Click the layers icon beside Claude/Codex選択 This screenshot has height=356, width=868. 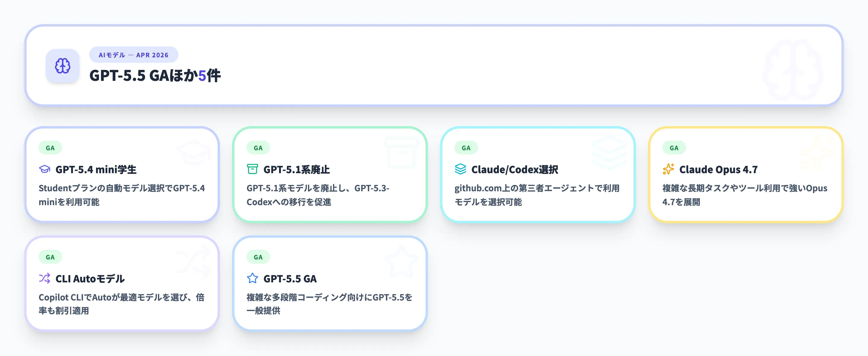pyautogui.click(x=460, y=169)
